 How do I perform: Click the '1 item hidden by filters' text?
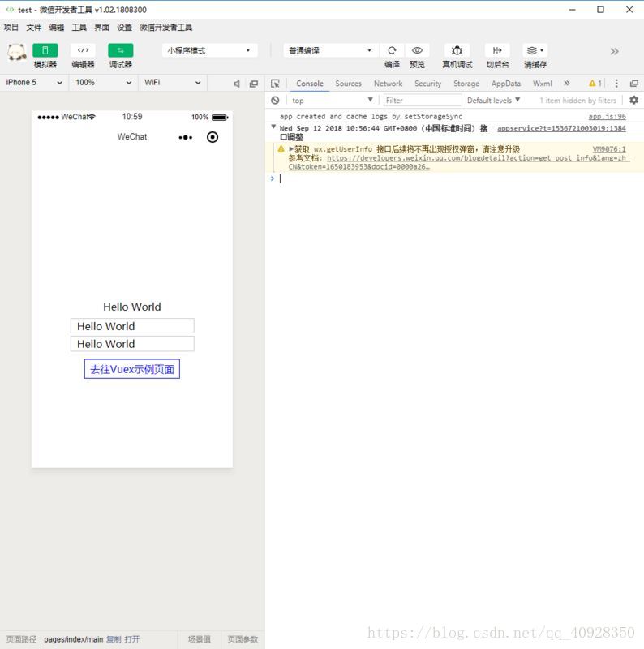click(578, 100)
